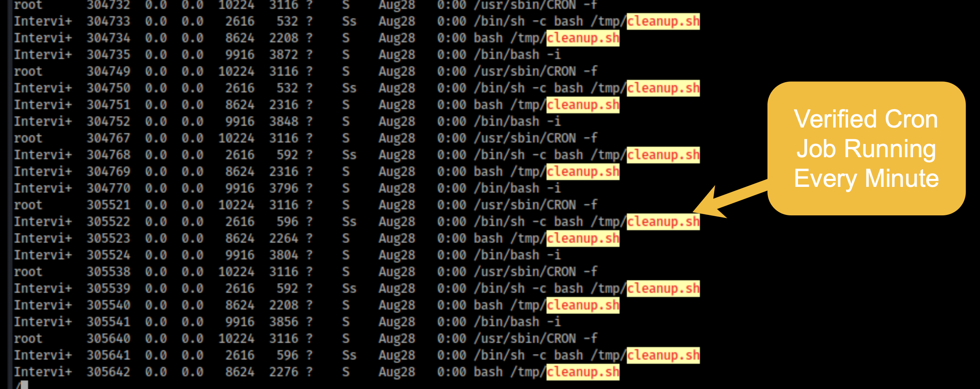980x389 pixels.
Task: Click PID 304735 in the process list
Action: (x=108, y=55)
